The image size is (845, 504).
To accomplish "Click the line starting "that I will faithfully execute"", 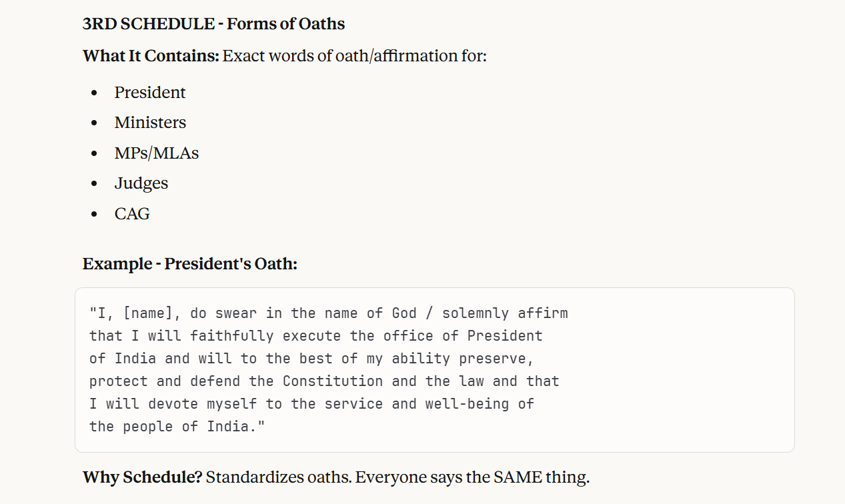I will coord(315,336).
